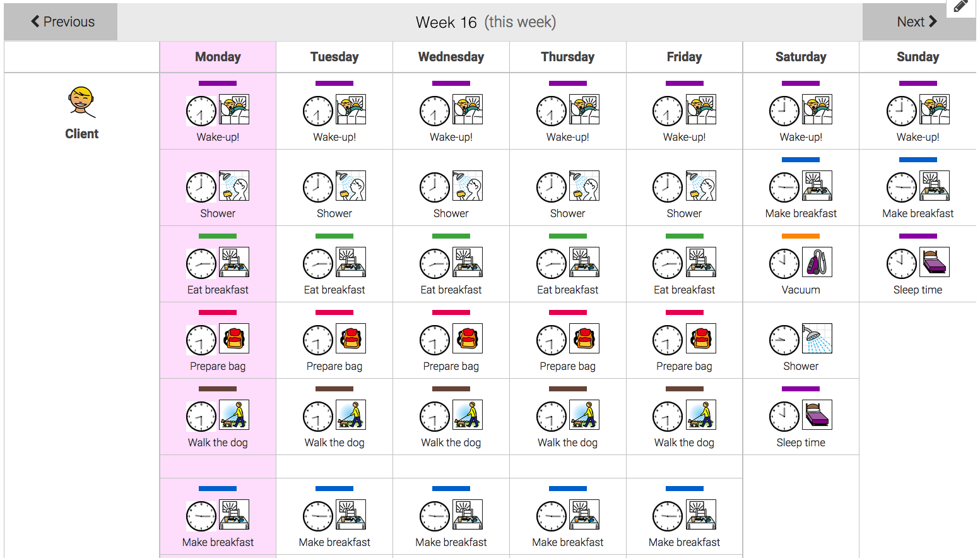
Task: Click Tuesday's Wake-up picture icon
Action: click(x=351, y=109)
